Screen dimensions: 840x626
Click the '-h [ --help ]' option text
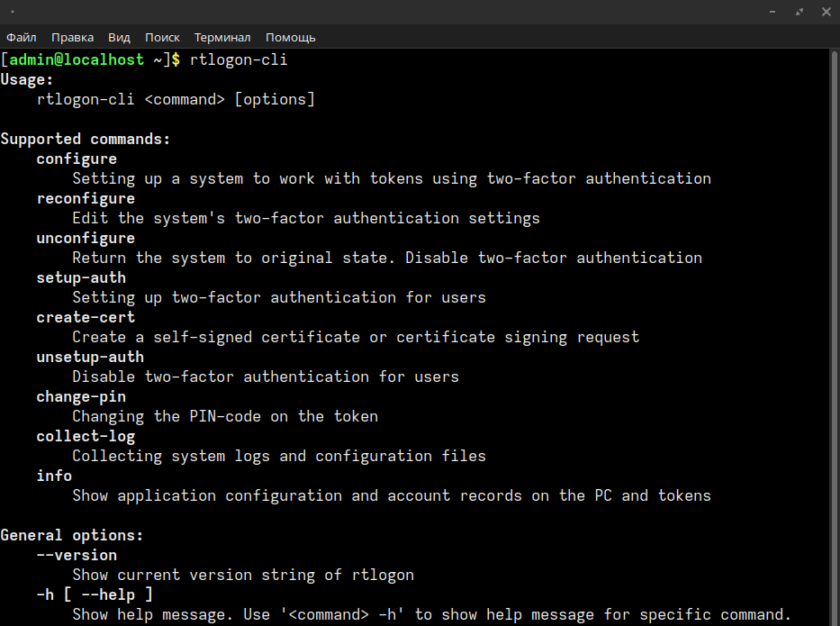coord(95,594)
